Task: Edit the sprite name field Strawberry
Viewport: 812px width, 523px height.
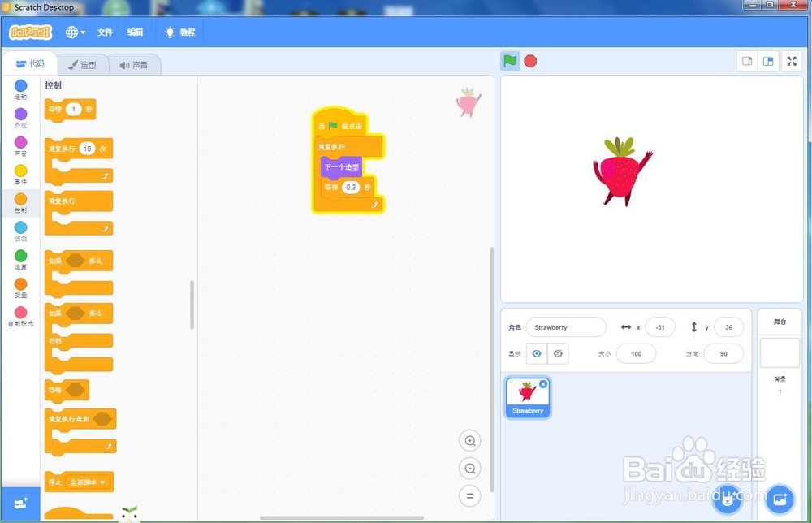Action: 566,327
